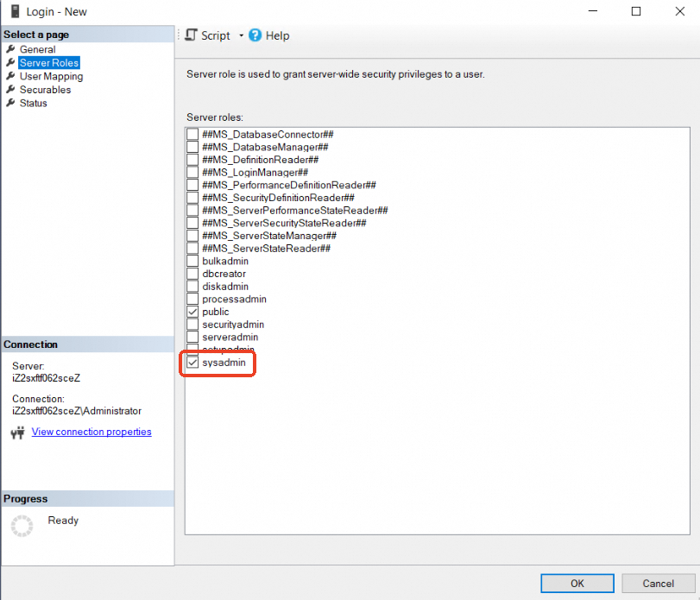
Task: Open the User Mapping page
Action: pos(51,76)
